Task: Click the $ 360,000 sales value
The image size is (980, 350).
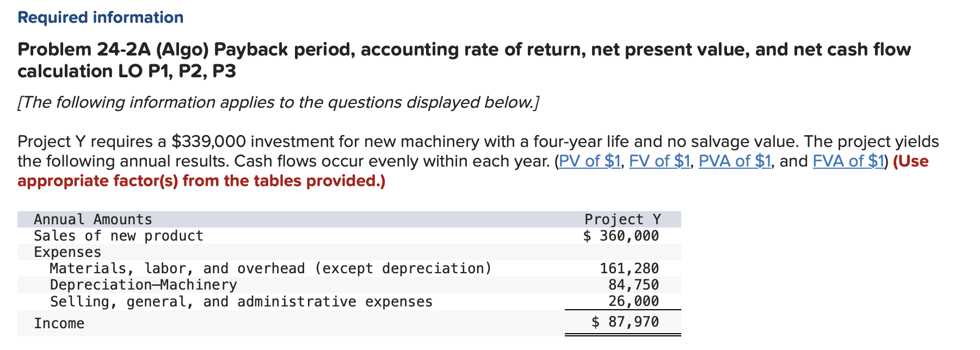Action: [x=621, y=236]
